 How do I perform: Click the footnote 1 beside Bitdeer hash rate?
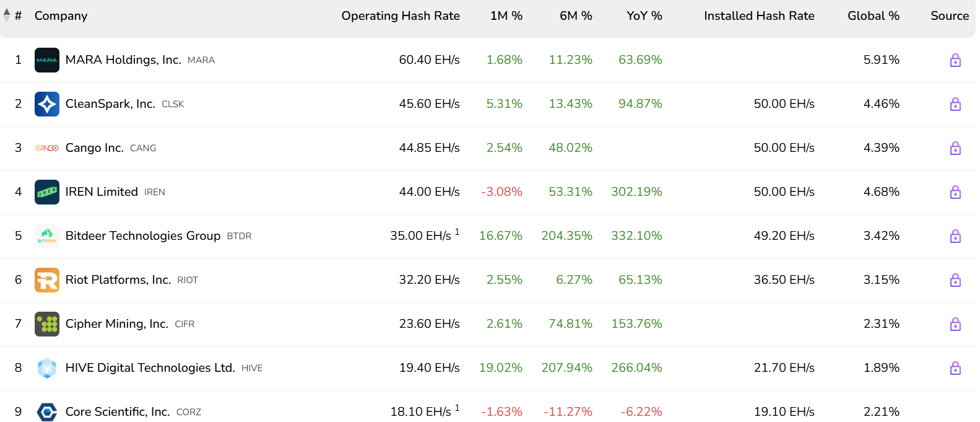coord(457,232)
